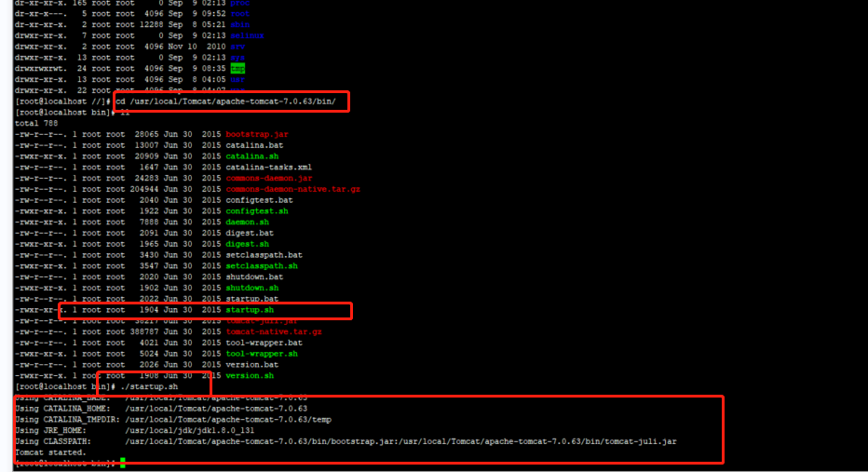The width and height of the screenshot is (868, 472).
Task: Select the 'Using CATALINA_HOME:' label
Action: [x=62, y=409]
